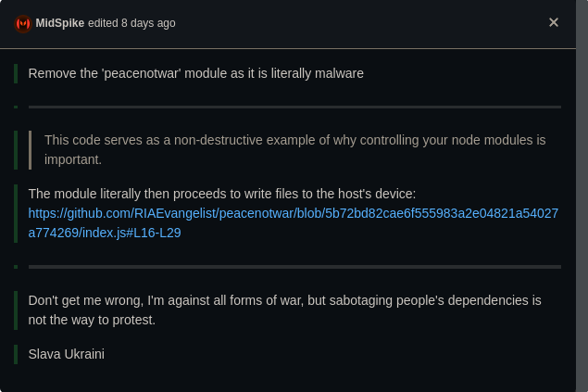
Task: Click the "Don't get me wrong" paragraph
Action: pos(284,310)
